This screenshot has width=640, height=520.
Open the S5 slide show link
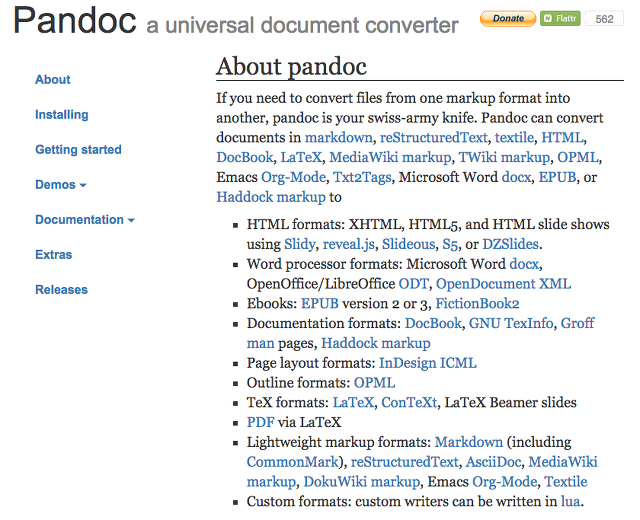tap(450, 244)
